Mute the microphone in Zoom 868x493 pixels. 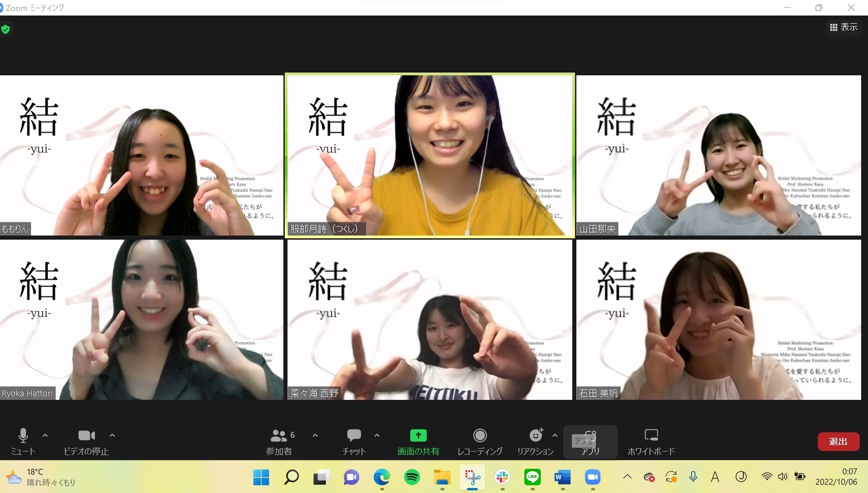click(23, 441)
